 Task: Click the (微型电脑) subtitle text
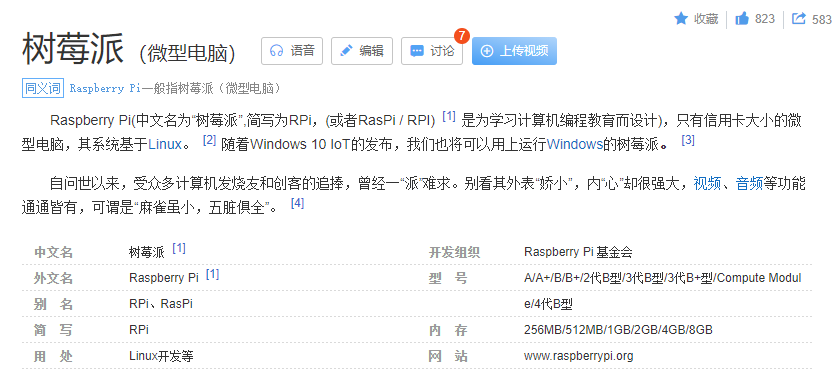click(187, 52)
